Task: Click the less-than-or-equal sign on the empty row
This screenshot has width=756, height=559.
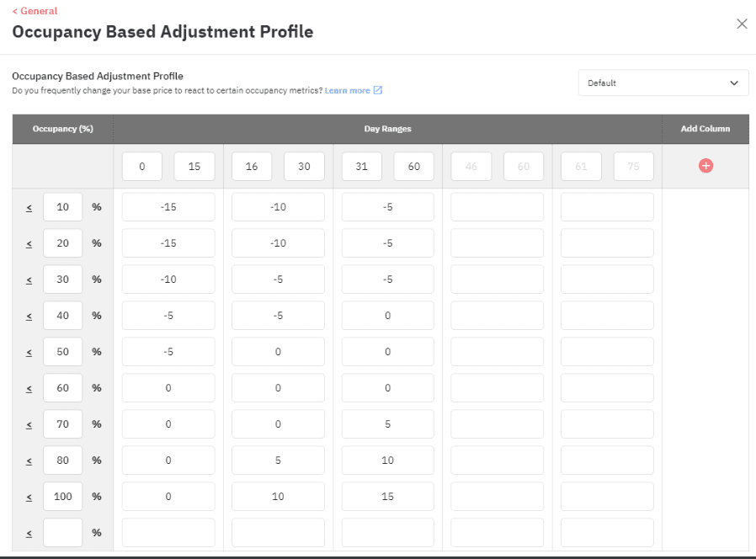Action: coord(28,532)
